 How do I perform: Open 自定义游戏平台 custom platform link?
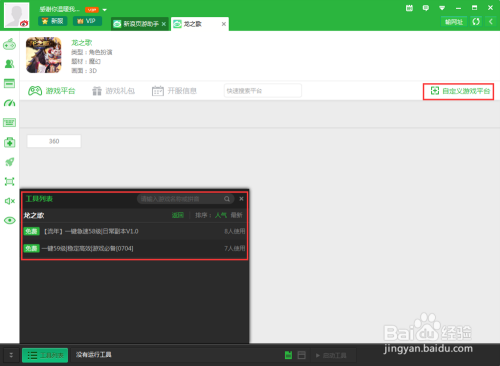(x=460, y=91)
